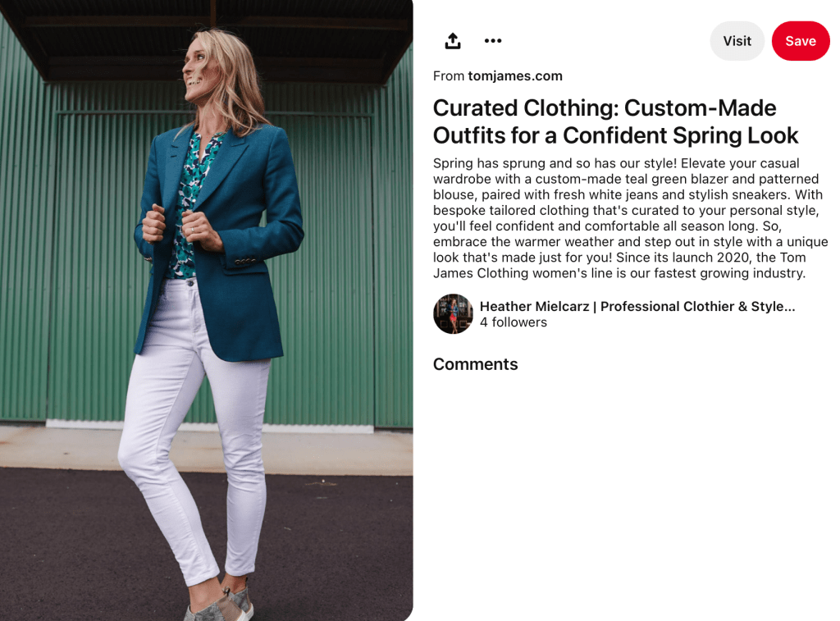Image resolution: width=840 pixels, height=621 pixels.
Task: Click the 4 followers count
Action: (x=514, y=322)
